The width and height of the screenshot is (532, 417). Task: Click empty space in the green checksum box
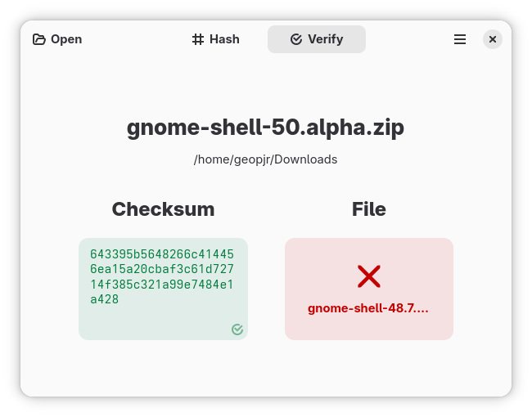click(x=156, y=323)
